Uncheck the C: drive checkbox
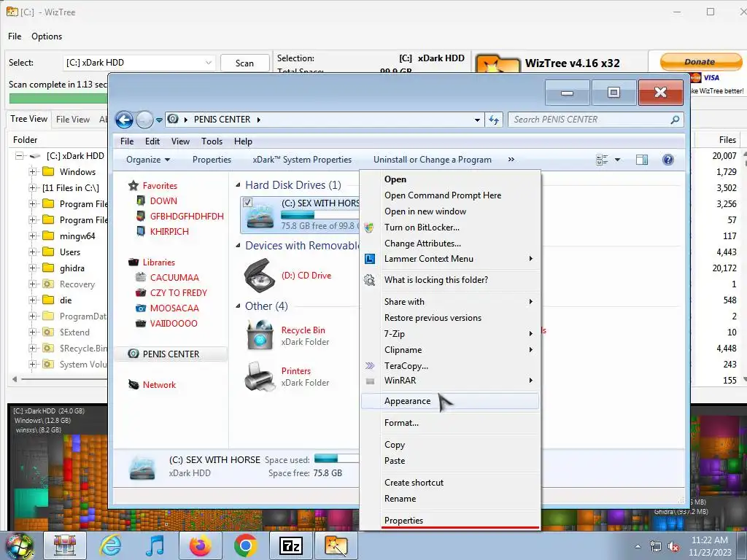 click(x=247, y=203)
